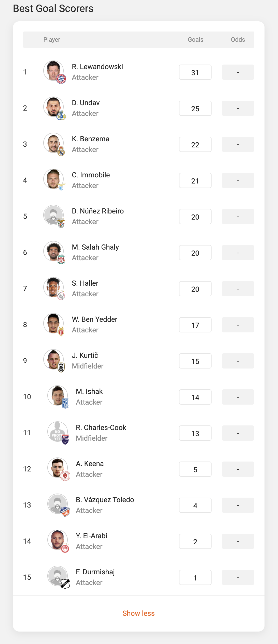Select the Player column header
Image resolution: width=278 pixels, height=644 pixels.
point(52,39)
